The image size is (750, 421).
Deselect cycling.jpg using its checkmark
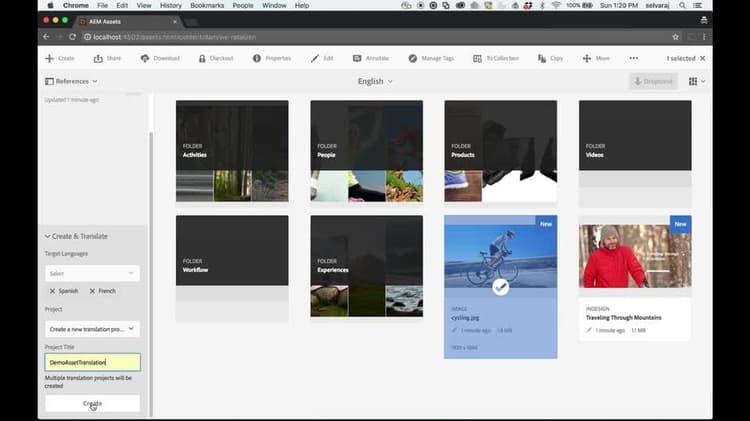tap(500, 287)
